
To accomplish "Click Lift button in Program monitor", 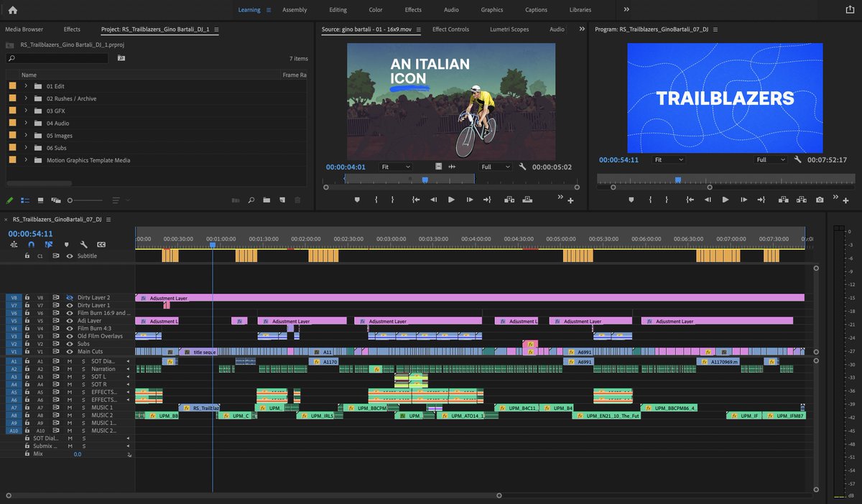I will point(783,200).
